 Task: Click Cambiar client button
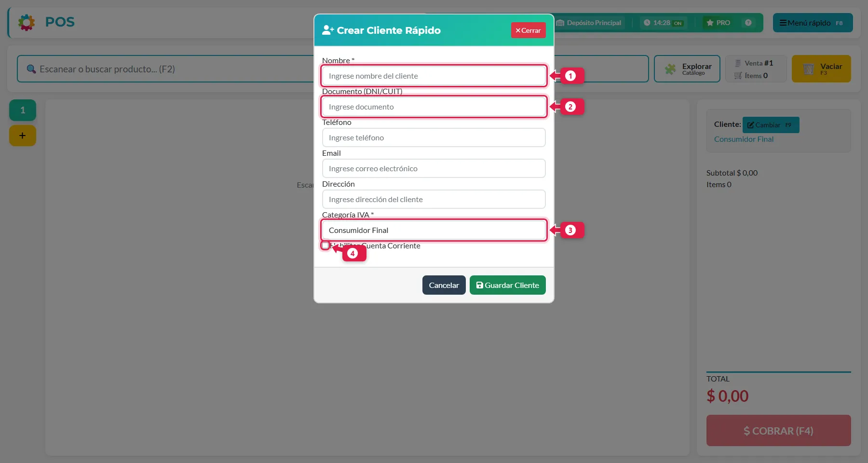pos(771,125)
